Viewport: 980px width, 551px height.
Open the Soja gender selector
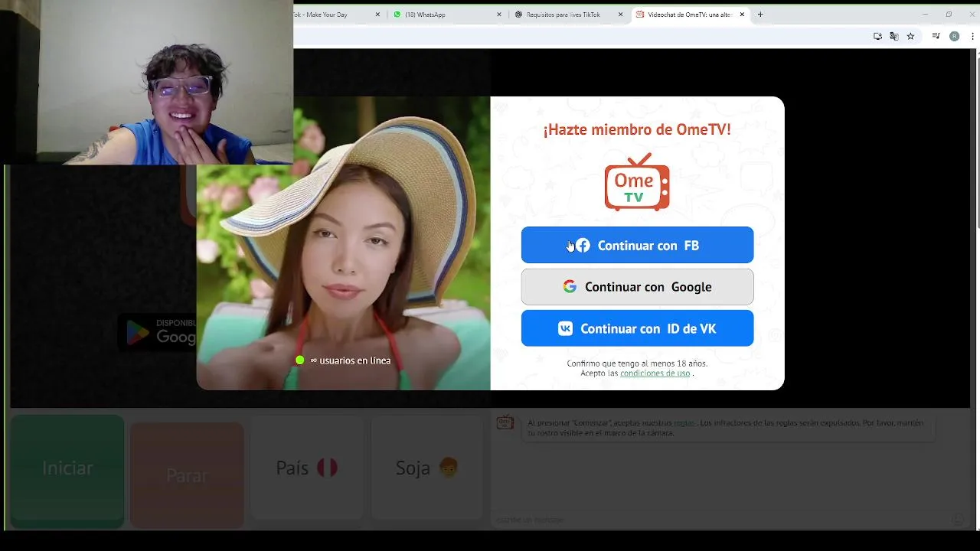click(x=427, y=468)
